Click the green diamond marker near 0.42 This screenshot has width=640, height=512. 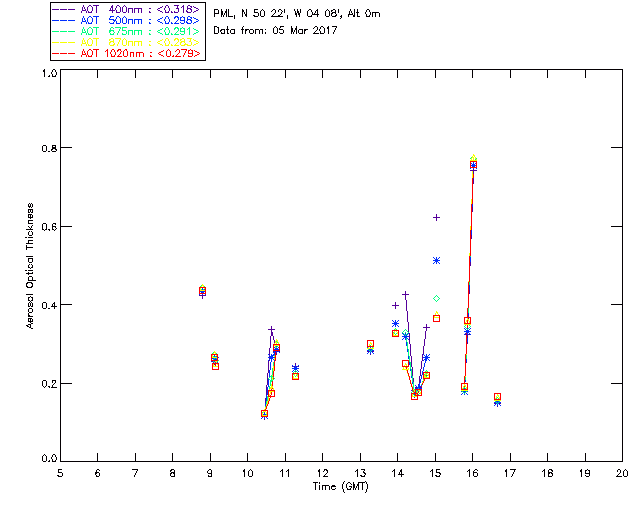(x=436, y=299)
